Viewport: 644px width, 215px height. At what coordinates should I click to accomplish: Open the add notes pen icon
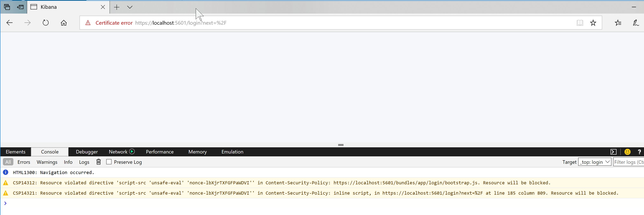tap(636, 23)
